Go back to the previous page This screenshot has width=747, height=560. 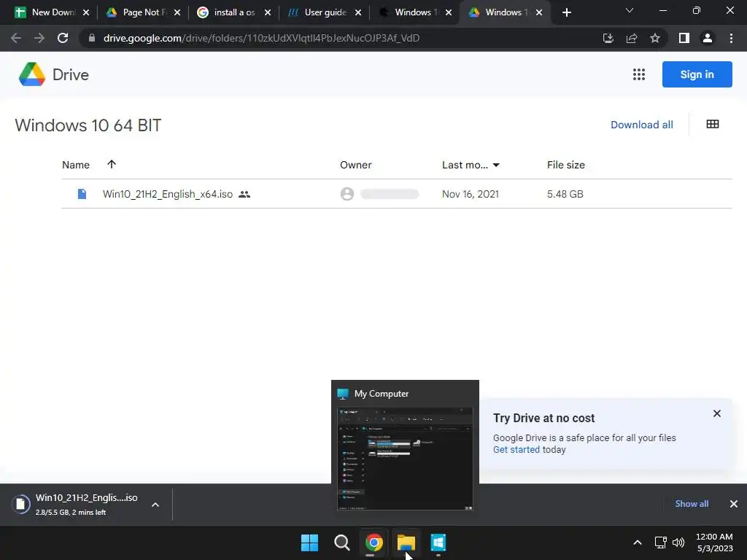coord(16,38)
